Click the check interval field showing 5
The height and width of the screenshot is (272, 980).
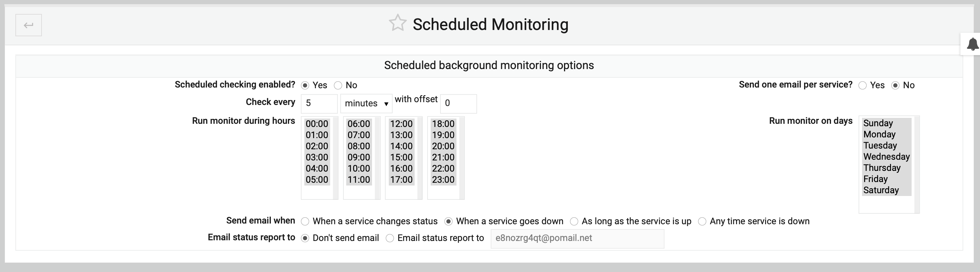tap(319, 103)
